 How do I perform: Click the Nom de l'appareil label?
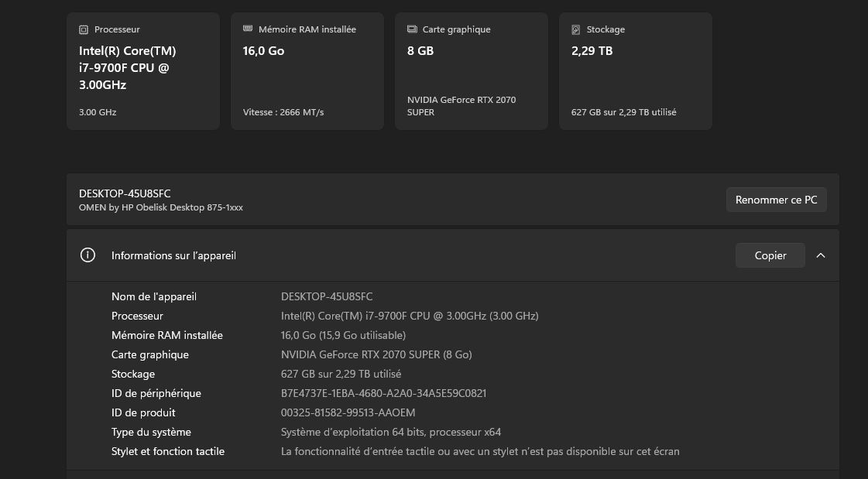pyautogui.click(x=154, y=296)
